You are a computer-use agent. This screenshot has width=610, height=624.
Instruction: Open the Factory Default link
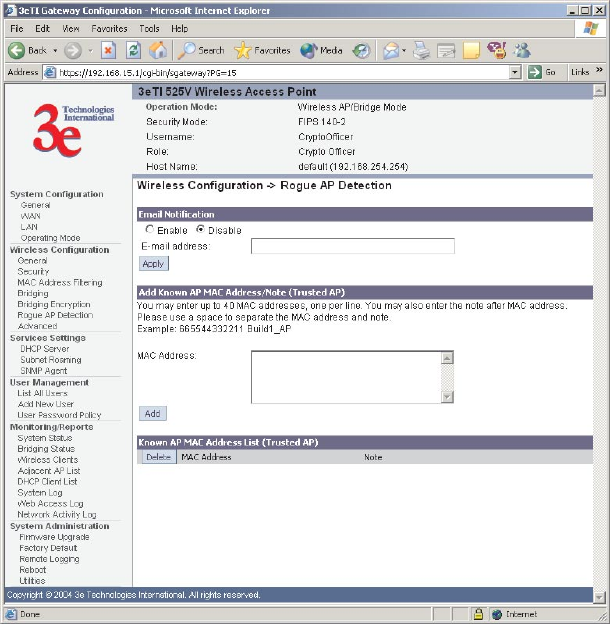(x=48, y=548)
